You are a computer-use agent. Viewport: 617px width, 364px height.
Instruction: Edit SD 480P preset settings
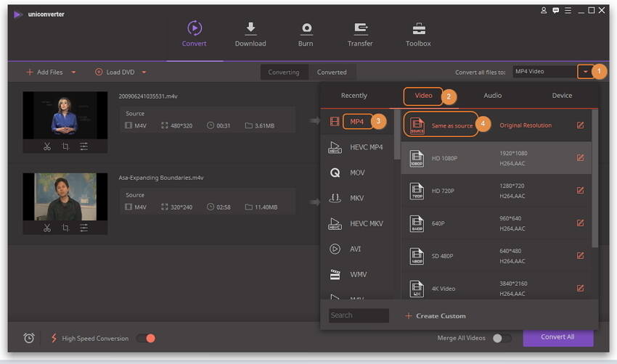pyautogui.click(x=580, y=255)
